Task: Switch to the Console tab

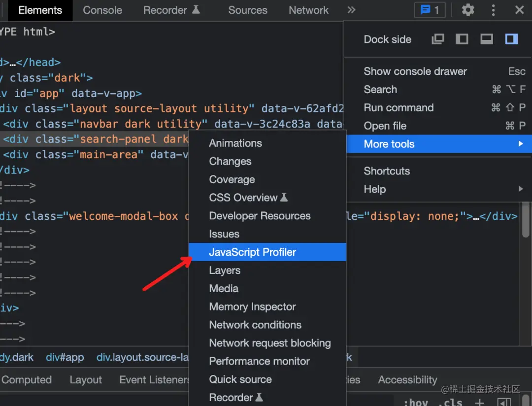Action: (102, 10)
